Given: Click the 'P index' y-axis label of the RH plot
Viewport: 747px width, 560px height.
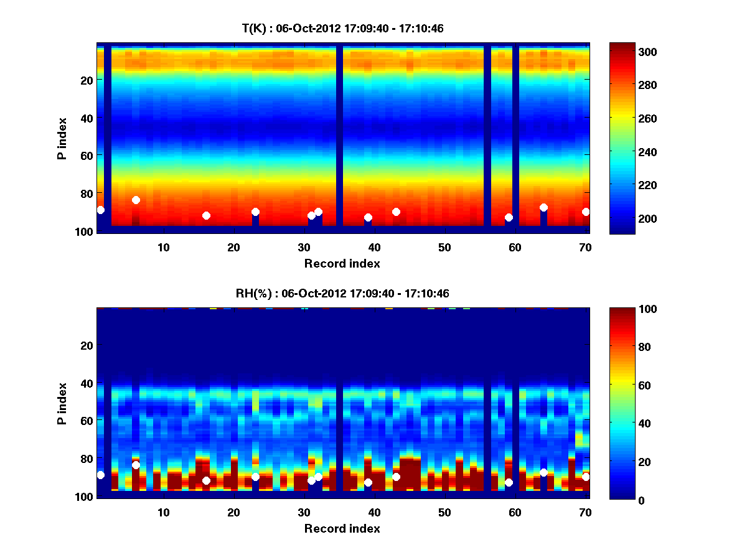Looking at the screenshot, I should tap(62, 403).
